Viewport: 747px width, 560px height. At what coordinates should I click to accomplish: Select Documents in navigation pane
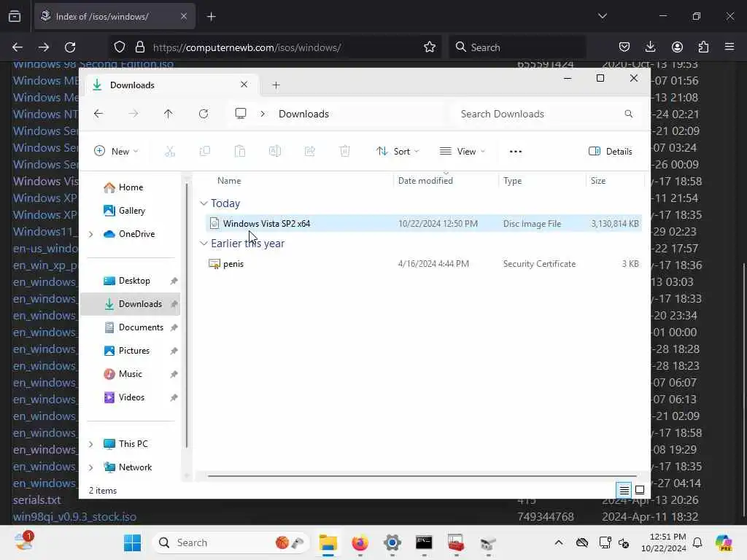pos(133,327)
